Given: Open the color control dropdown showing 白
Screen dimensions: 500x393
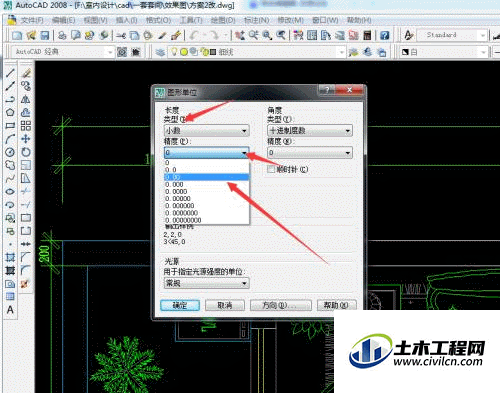Looking at the screenshot, I should coord(444,52).
